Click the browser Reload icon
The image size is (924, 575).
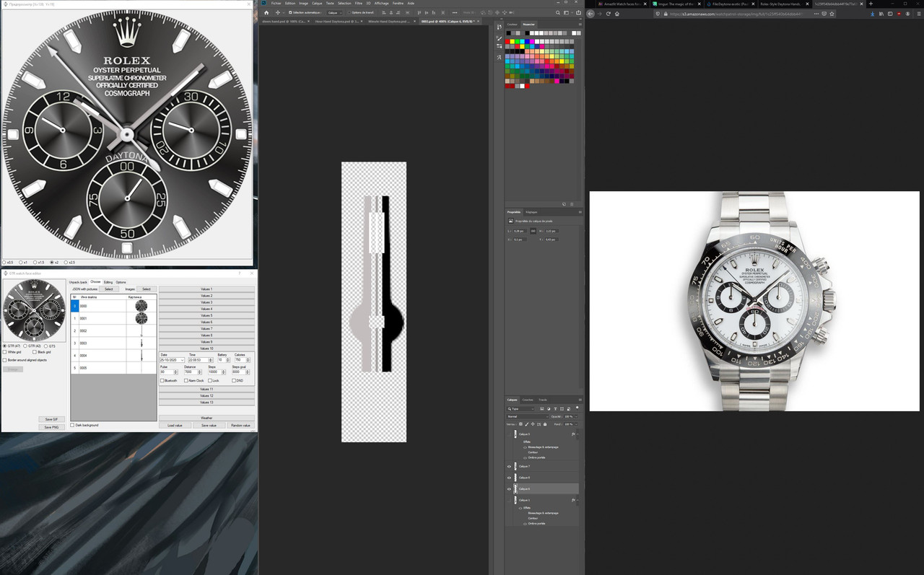pyautogui.click(x=609, y=13)
